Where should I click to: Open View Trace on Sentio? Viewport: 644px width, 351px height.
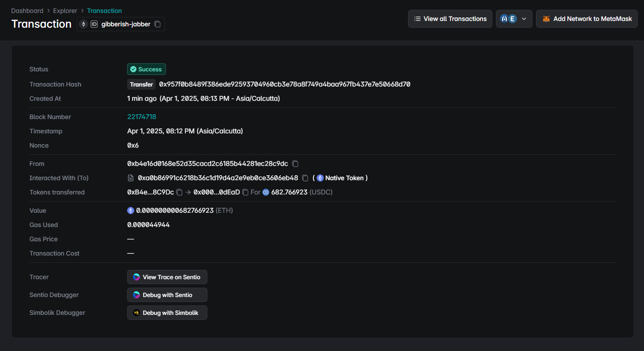pyautogui.click(x=167, y=277)
